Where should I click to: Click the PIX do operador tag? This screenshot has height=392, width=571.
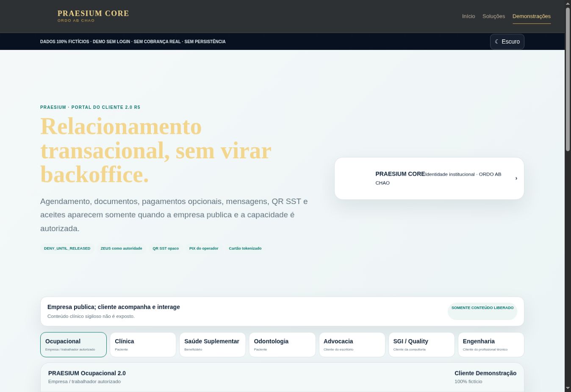[204, 248]
